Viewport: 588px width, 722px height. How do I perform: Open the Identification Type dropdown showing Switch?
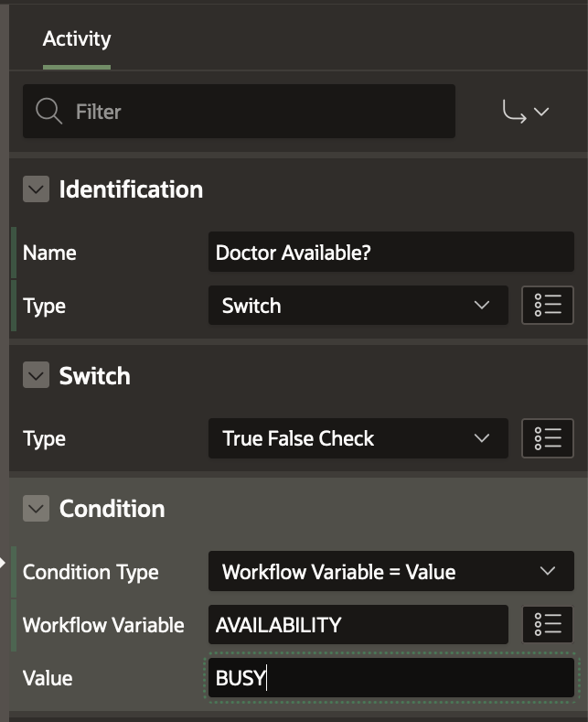pos(357,306)
